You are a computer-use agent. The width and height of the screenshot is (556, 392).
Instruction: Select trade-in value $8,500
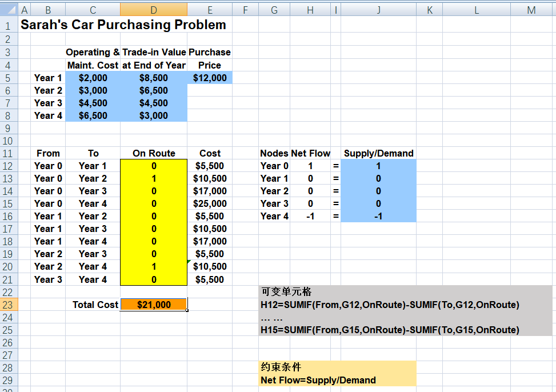pyautogui.click(x=154, y=78)
